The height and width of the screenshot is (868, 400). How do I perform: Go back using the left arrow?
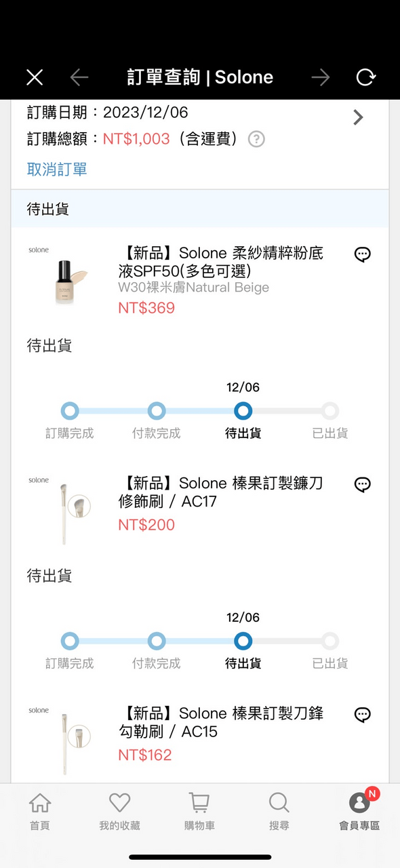coord(79,77)
